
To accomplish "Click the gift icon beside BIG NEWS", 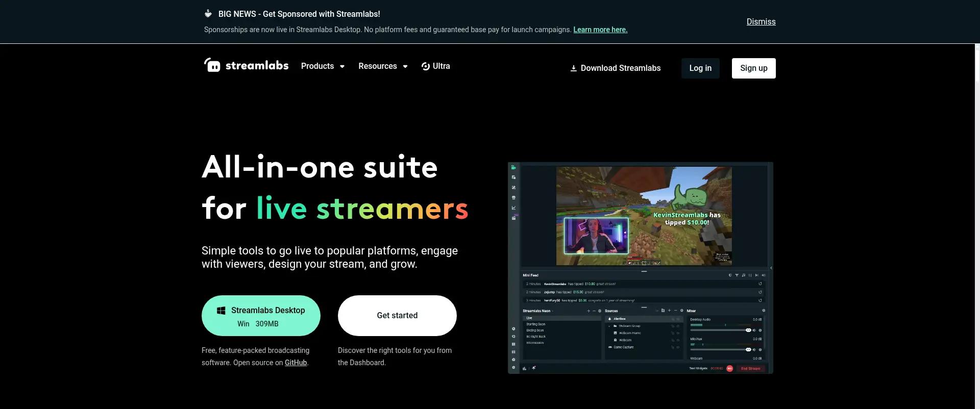I will coord(208,14).
